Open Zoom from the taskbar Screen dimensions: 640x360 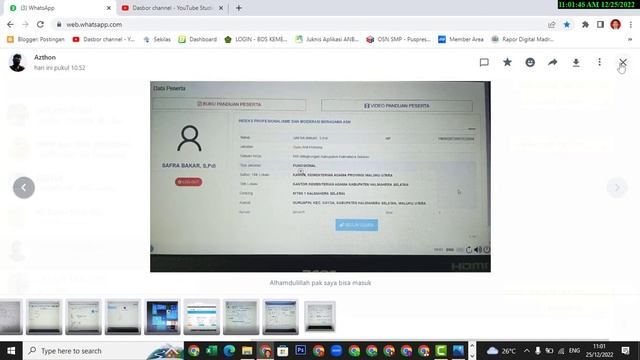(x=336, y=351)
